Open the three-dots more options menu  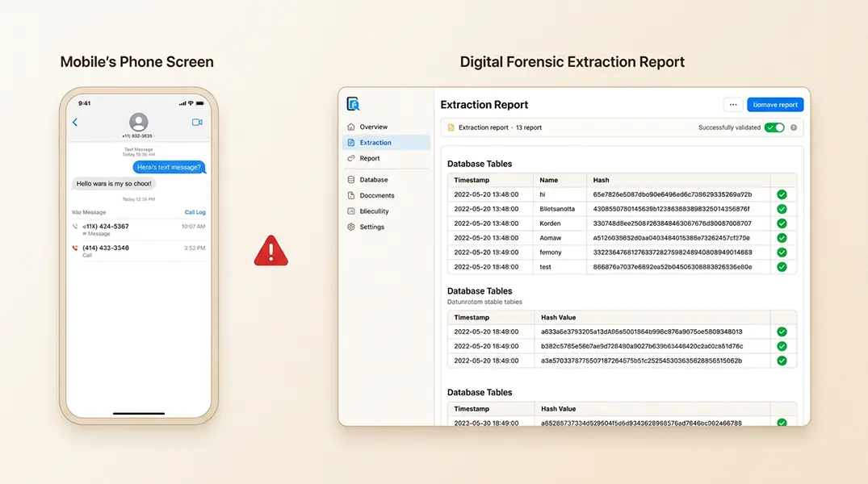(x=732, y=105)
